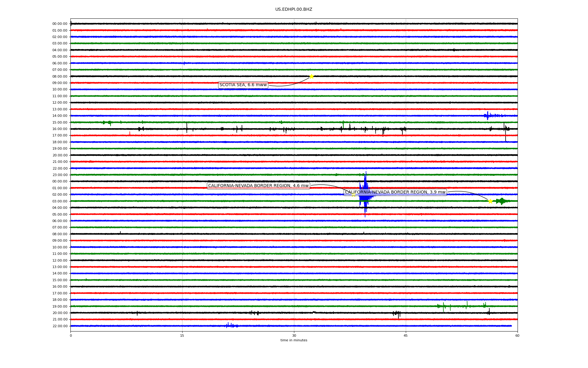This screenshot has width=588, height=368.
Task: Click the plot title US.EDHPI.00.BHZ
Action: point(294,10)
